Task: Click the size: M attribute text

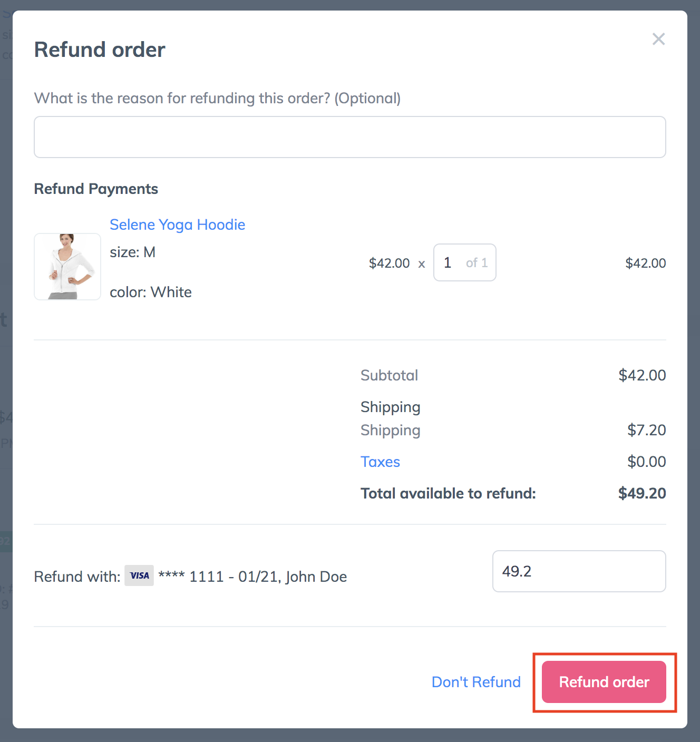Action: point(132,252)
